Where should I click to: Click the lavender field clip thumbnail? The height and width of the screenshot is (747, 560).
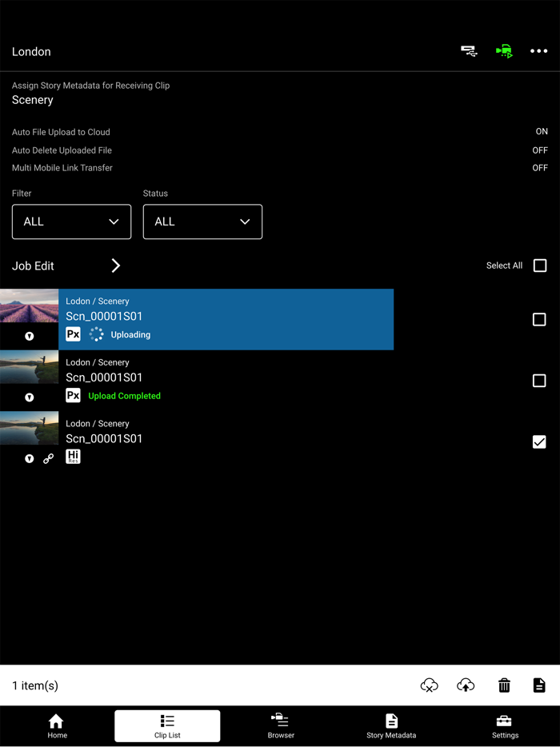29,306
